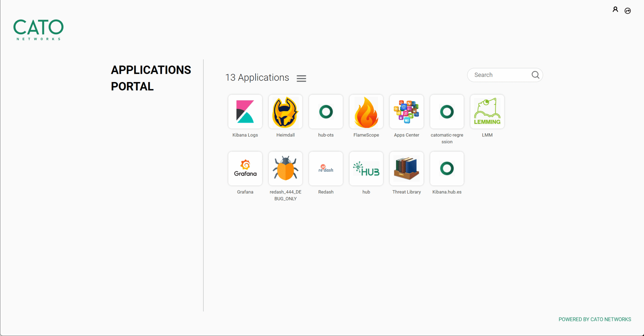
Task: Open the Redash application tile
Action: (x=326, y=169)
